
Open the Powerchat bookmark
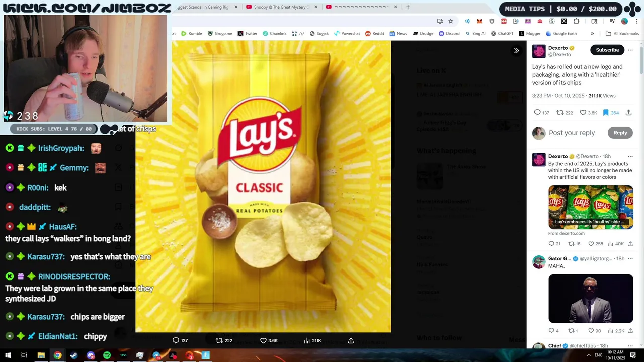pyautogui.click(x=347, y=34)
